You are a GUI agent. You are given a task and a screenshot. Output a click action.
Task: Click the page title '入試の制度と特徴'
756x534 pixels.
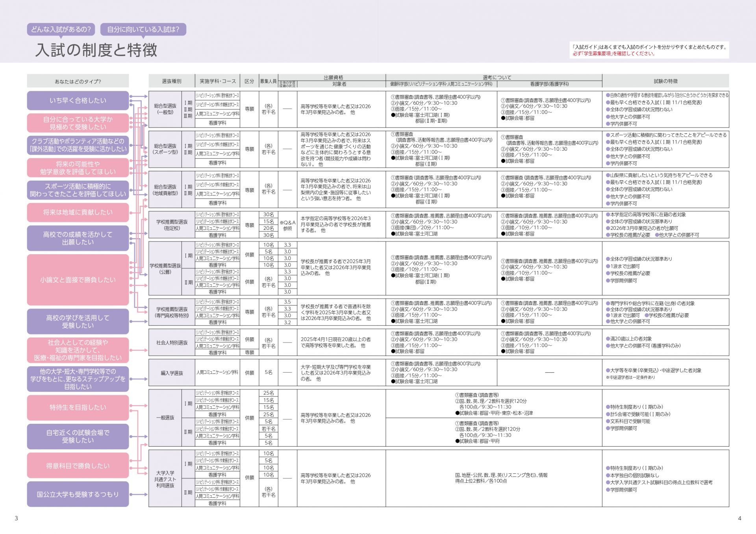tap(96, 50)
